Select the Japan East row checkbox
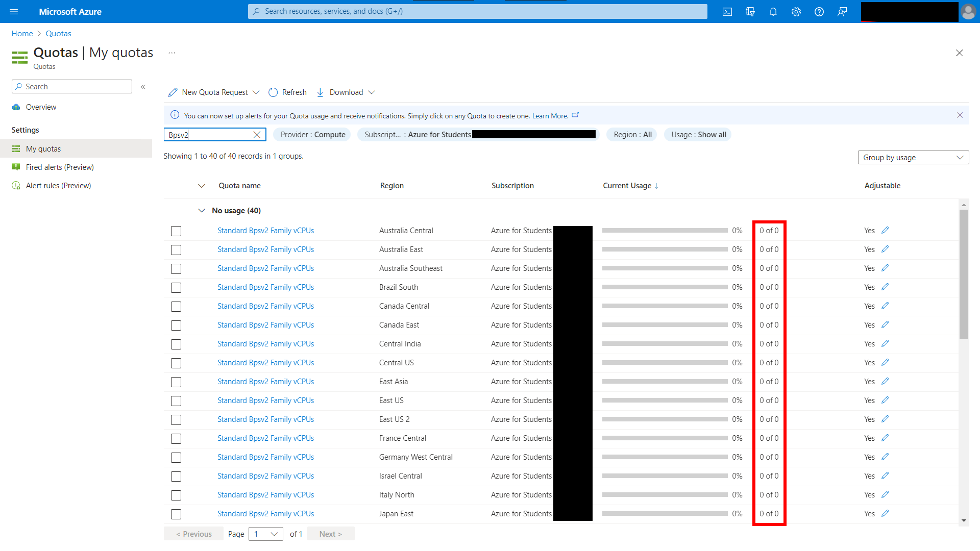Image resolution: width=980 pixels, height=551 pixels. click(x=176, y=514)
